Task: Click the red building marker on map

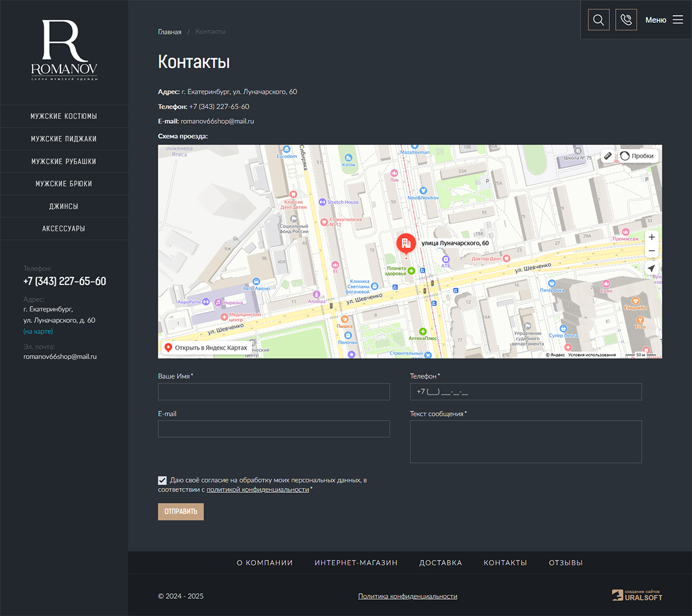Action: tap(406, 243)
